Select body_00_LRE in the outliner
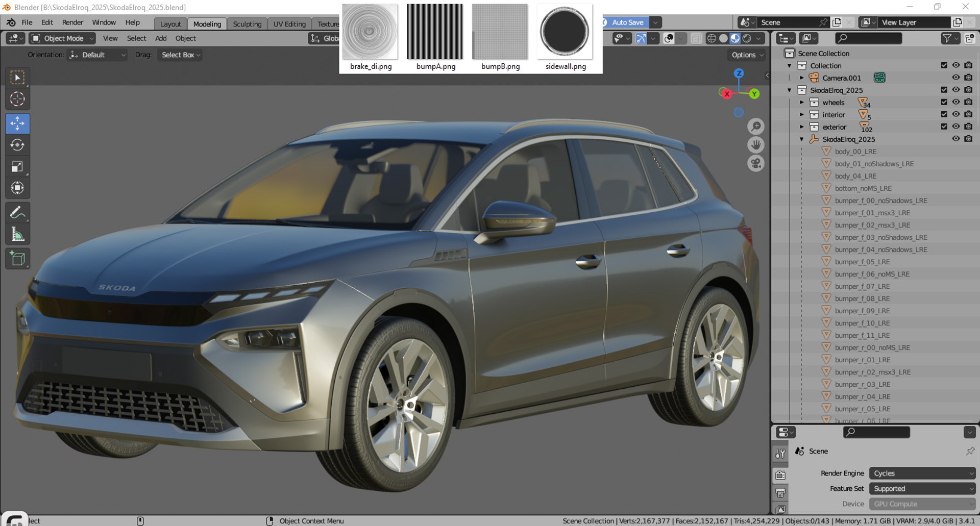The image size is (980, 526). coord(855,152)
